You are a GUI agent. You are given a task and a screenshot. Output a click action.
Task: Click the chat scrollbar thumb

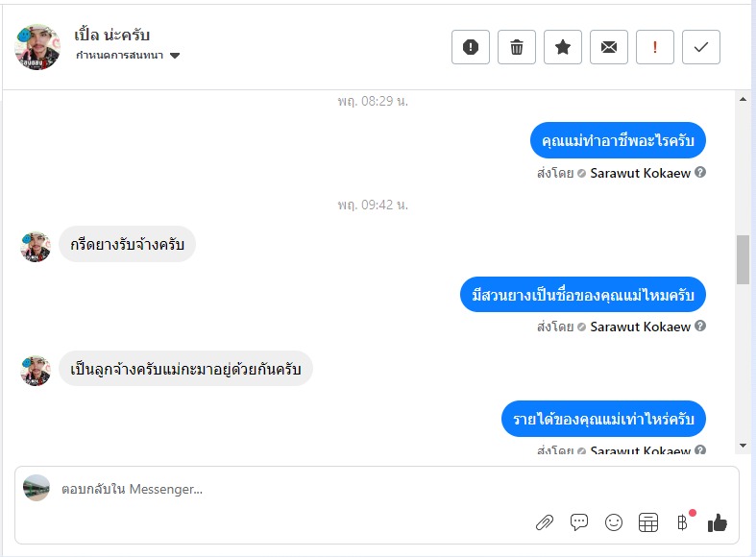[743, 259]
